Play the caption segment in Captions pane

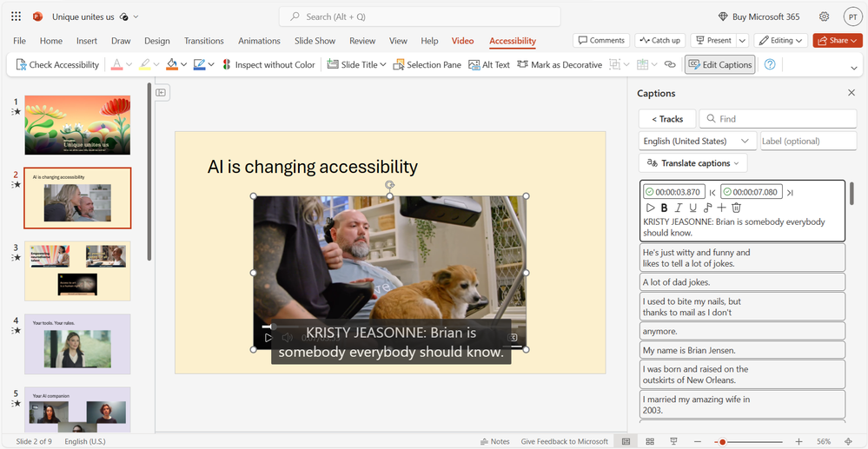[651, 208]
